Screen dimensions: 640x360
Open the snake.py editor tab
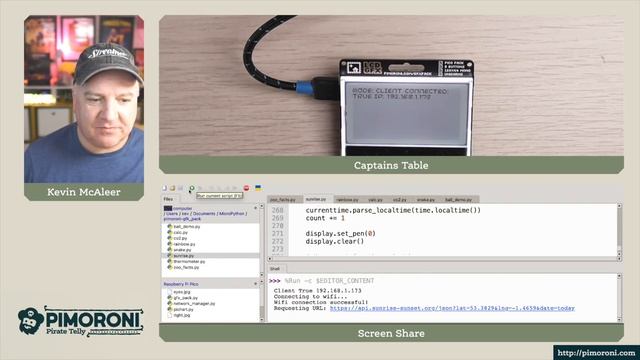[426, 200]
